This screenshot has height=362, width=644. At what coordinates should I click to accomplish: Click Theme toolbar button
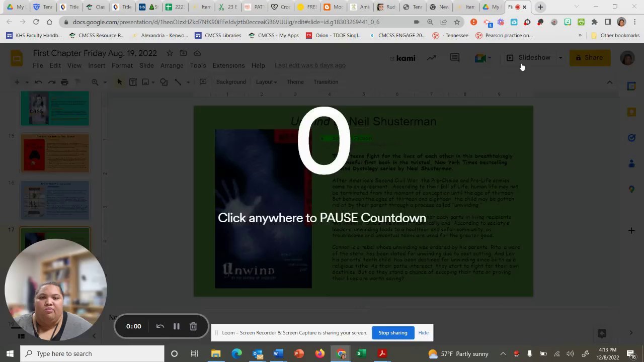tap(295, 82)
